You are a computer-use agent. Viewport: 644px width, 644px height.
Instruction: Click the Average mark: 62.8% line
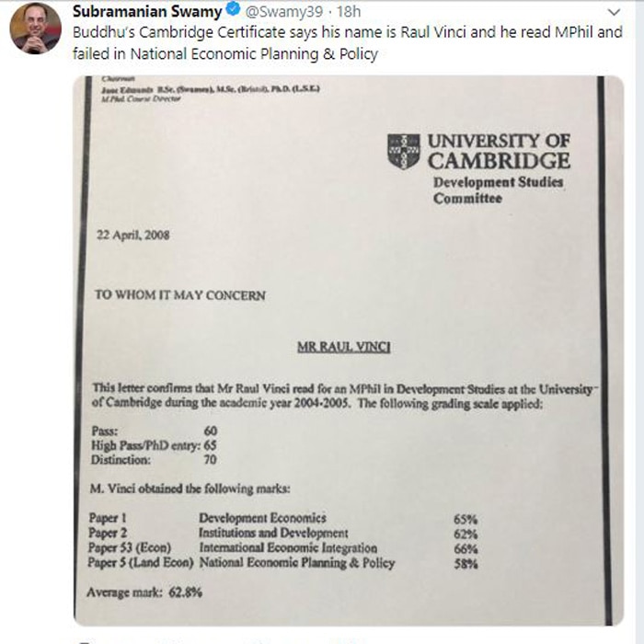pyautogui.click(x=144, y=592)
